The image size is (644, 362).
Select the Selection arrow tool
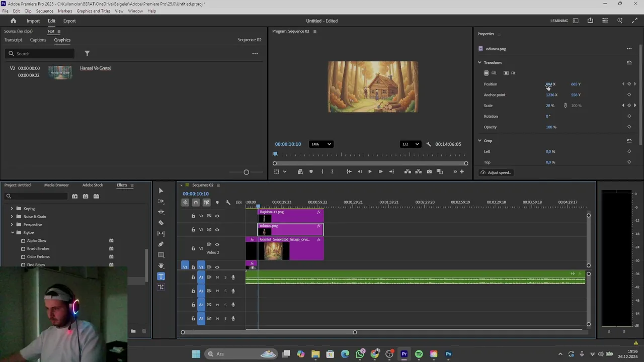tap(161, 191)
